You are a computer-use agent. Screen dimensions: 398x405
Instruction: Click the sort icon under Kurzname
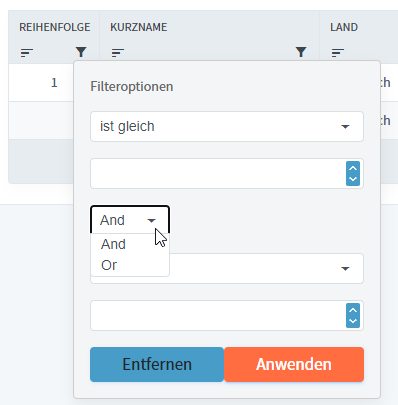click(118, 53)
